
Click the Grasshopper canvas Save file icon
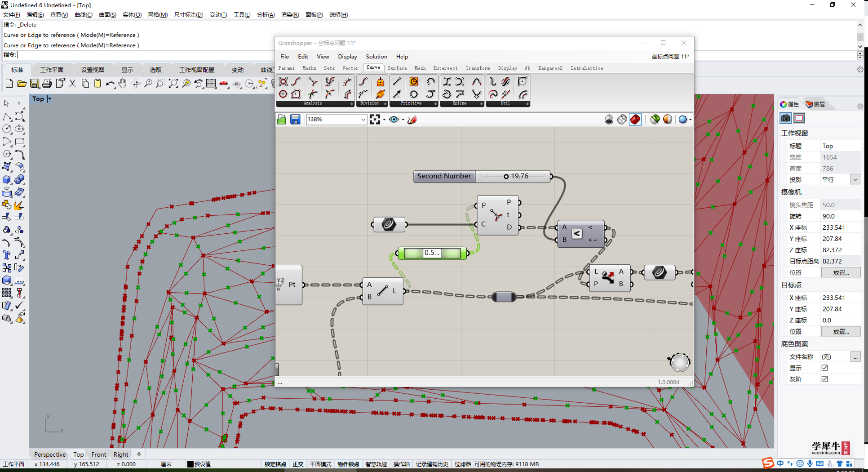click(x=295, y=119)
